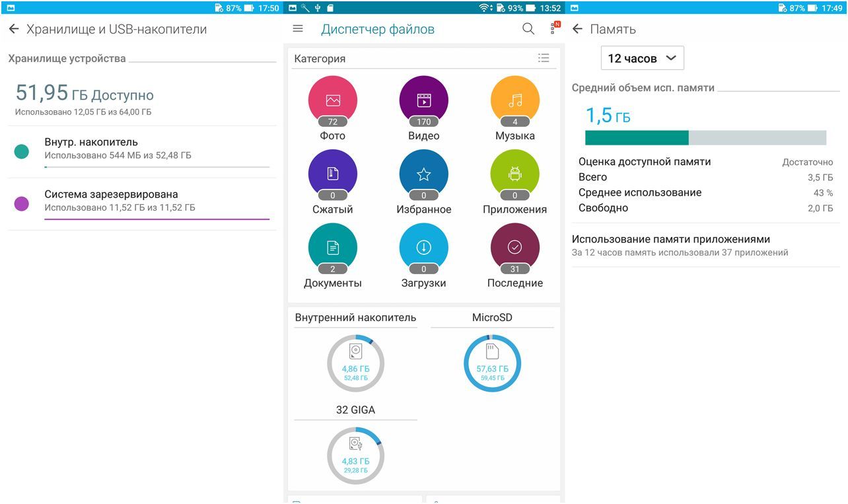Open the overflow menu with N badge

[553, 29]
